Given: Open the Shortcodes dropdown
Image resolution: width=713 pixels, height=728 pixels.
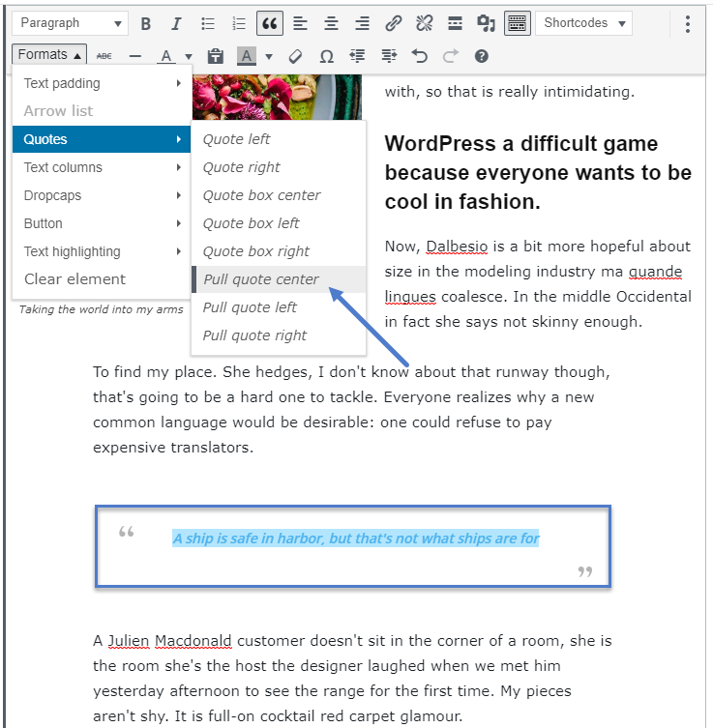Looking at the screenshot, I should (584, 23).
